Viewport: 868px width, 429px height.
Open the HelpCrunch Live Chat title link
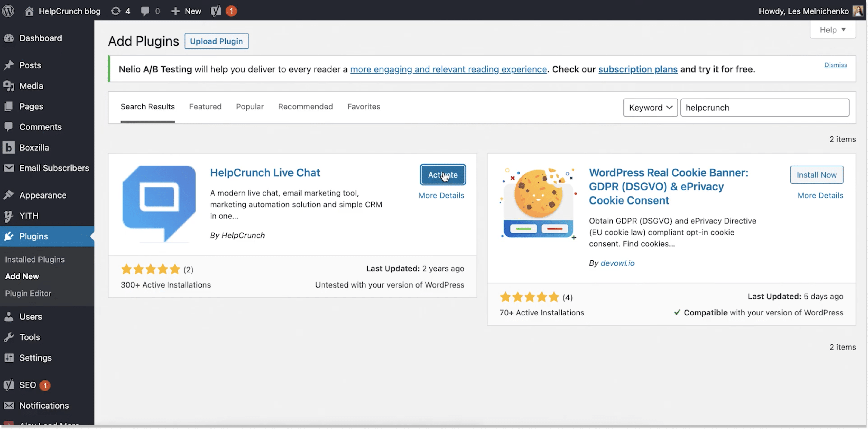265,173
